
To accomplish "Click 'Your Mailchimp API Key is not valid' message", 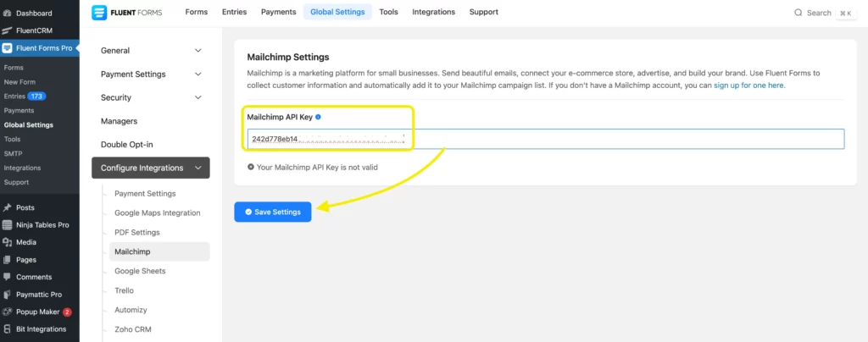I will tap(317, 167).
